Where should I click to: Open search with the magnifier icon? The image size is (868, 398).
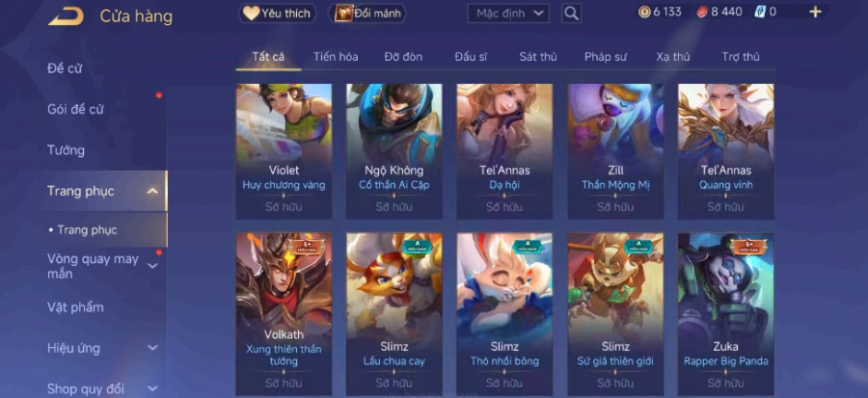[x=571, y=13]
